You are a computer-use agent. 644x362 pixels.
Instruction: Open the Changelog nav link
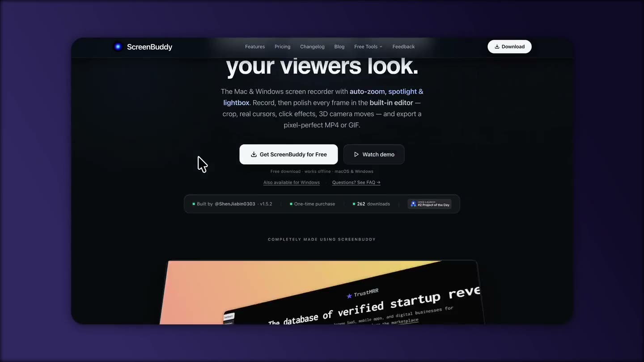[312, 46]
